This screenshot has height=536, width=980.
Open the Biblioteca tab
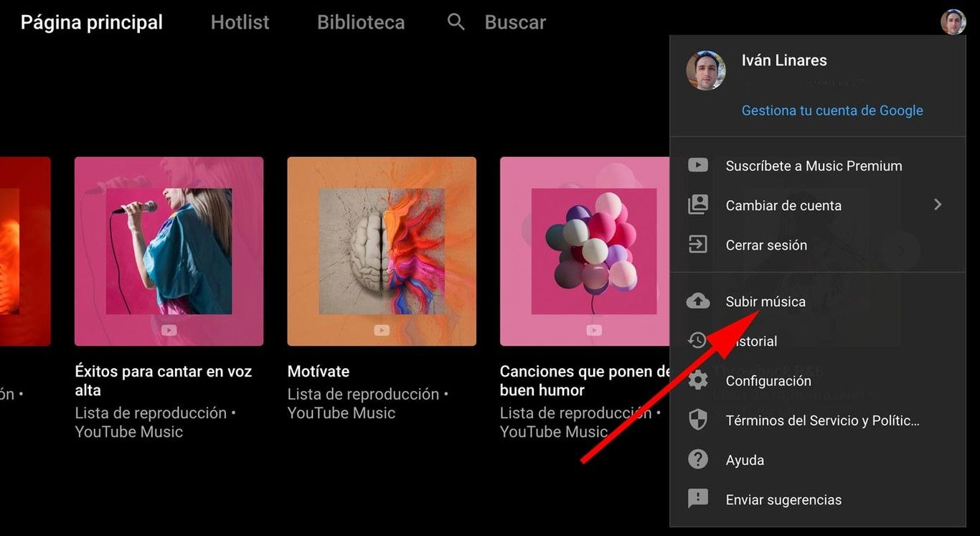361,22
